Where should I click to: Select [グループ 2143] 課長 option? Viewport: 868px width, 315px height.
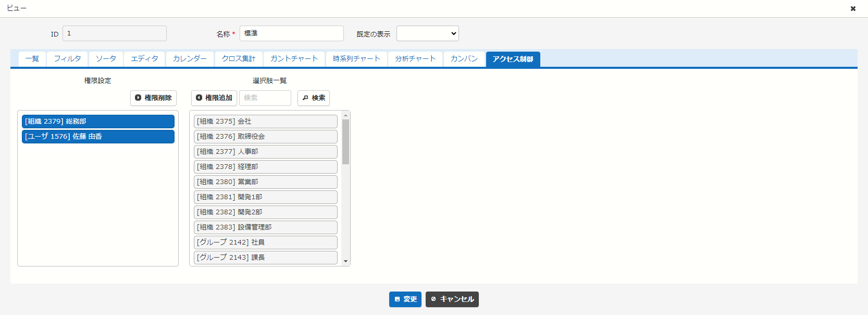pyautogui.click(x=266, y=258)
